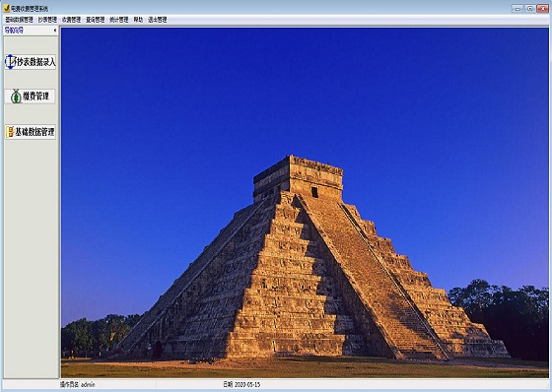Open the 退出管理 exit menu
Screen dimensions: 552x392
pyautogui.click(x=158, y=20)
